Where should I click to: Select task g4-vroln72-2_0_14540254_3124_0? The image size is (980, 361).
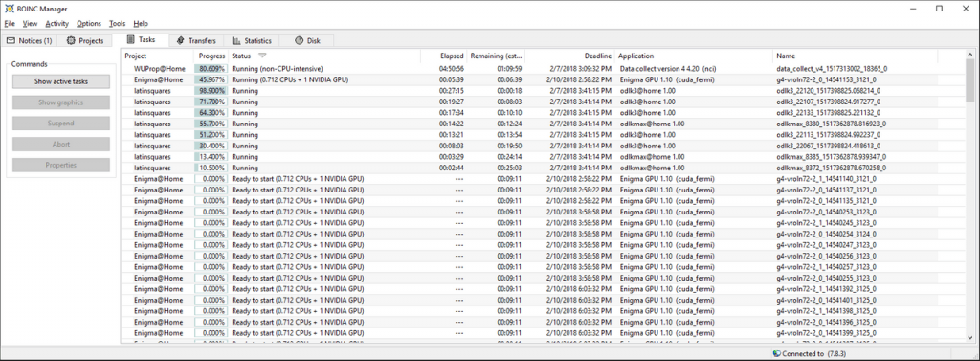tap(826, 234)
